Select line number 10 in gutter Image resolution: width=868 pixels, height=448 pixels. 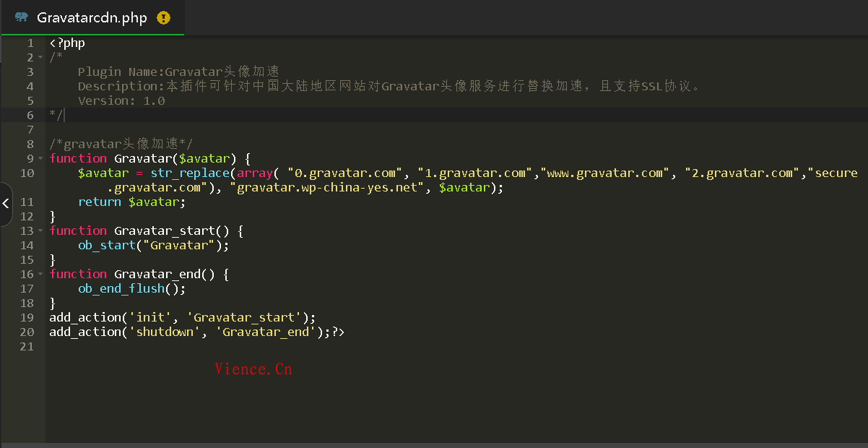pyautogui.click(x=27, y=173)
